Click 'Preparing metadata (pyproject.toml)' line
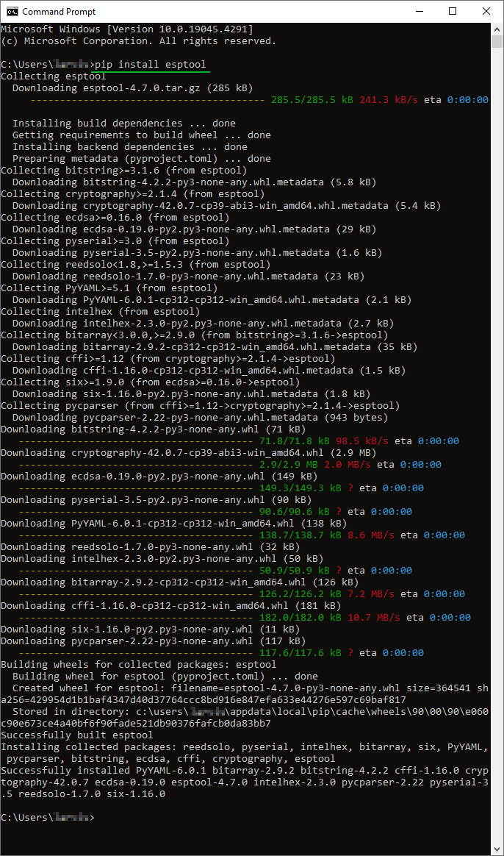The height and width of the screenshot is (856, 504). (x=141, y=159)
